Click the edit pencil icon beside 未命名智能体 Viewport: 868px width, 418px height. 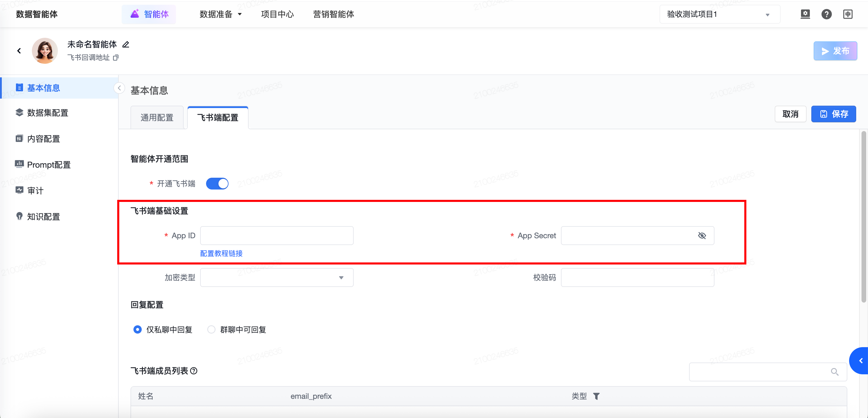coord(126,45)
